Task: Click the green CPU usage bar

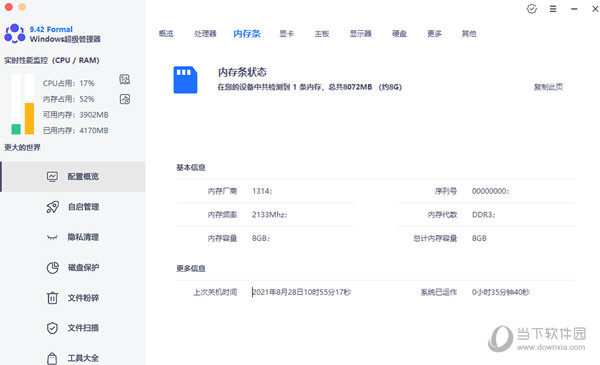Action: (16, 129)
